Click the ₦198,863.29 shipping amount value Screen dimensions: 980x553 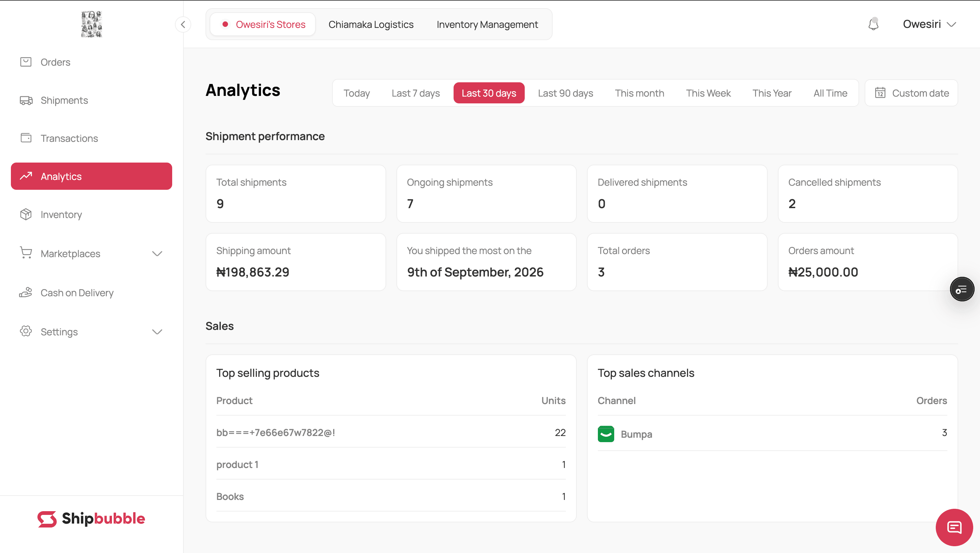[x=252, y=272]
